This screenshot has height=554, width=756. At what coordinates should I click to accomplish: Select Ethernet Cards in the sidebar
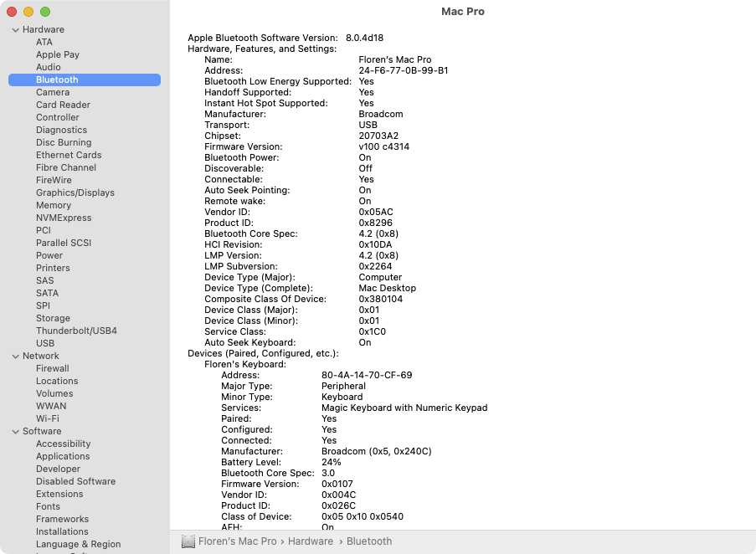(69, 155)
